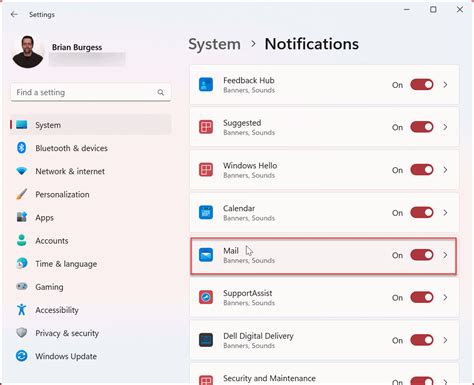Viewport: 474px width, 385px height.
Task: Switch off Dell Digital Delivery toggle
Action: click(x=422, y=340)
